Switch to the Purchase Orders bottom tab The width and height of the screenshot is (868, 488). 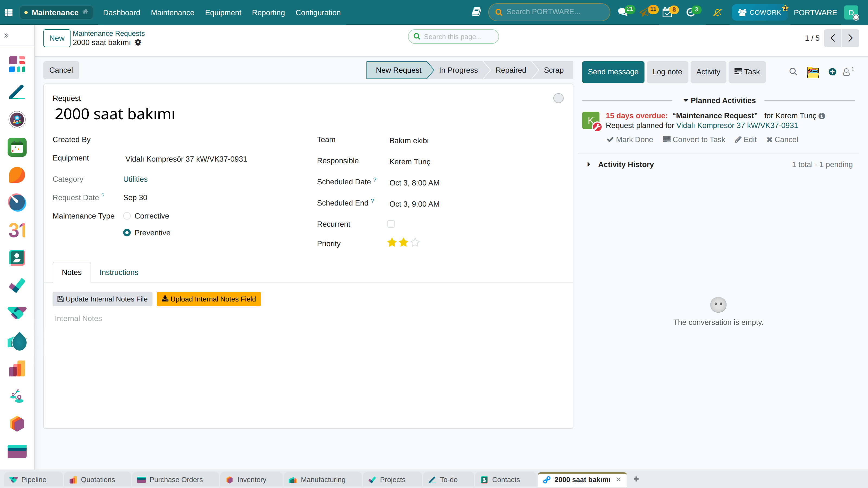(175, 480)
